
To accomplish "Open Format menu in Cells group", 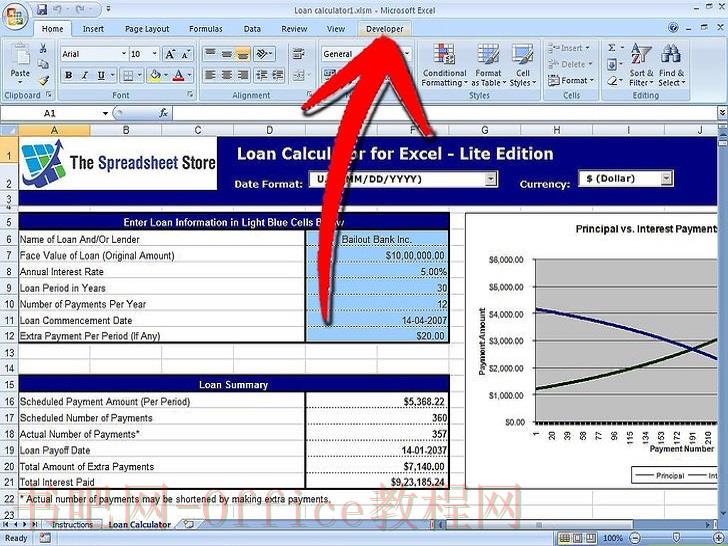I will coord(571,80).
